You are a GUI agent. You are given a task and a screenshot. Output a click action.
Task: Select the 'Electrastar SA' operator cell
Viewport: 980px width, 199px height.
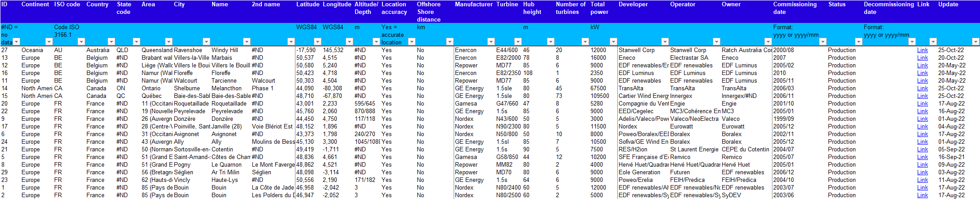695,58
